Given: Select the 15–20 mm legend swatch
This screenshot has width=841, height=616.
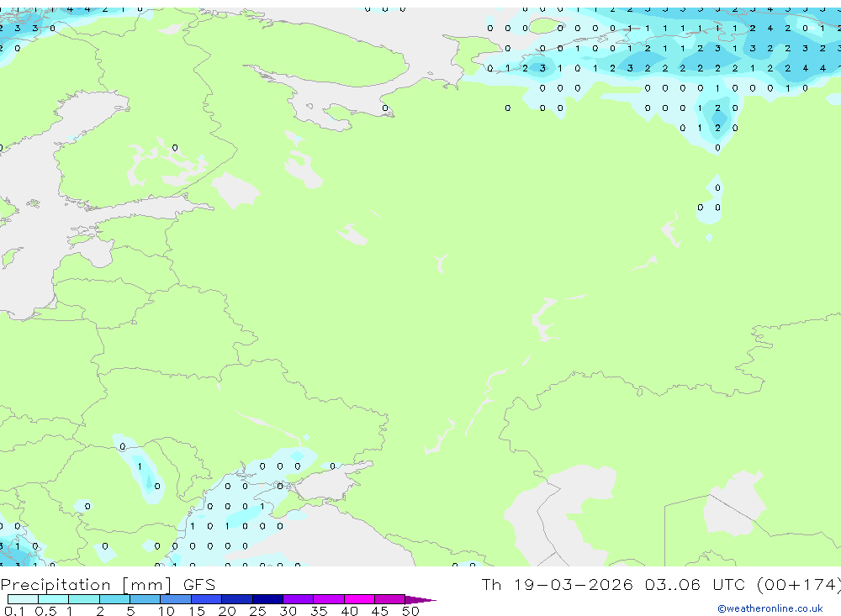Looking at the screenshot, I should (207, 599).
